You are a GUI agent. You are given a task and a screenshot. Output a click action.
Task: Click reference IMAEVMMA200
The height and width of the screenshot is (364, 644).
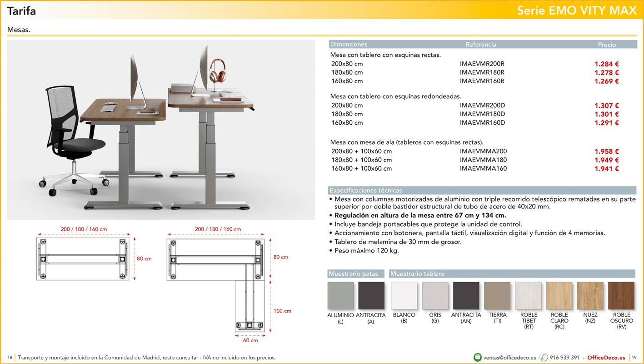coord(483,152)
